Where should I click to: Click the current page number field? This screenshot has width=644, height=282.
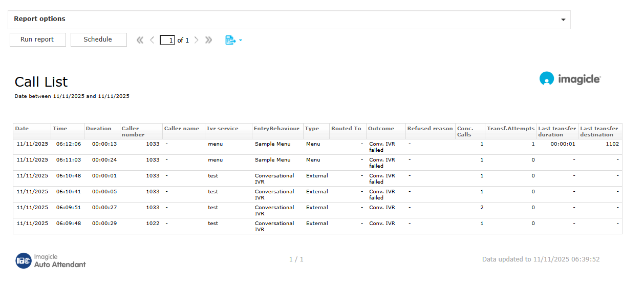167,40
